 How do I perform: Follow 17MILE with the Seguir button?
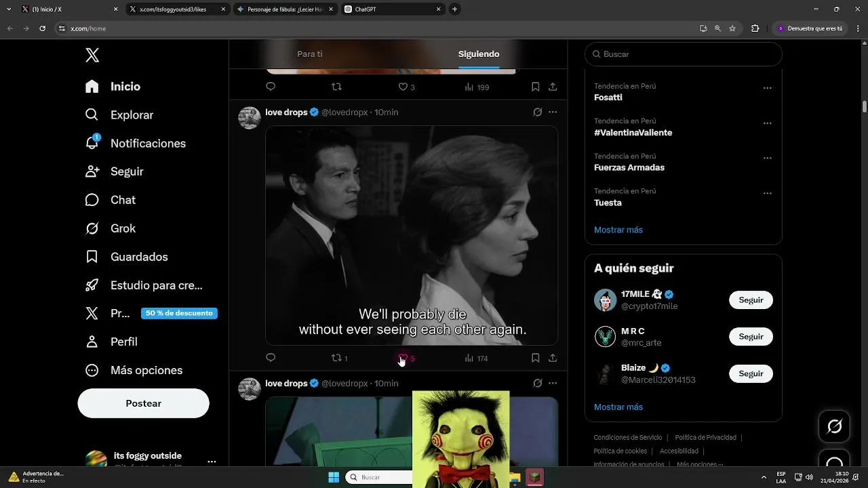pyautogui.click(x=751, y=300)
